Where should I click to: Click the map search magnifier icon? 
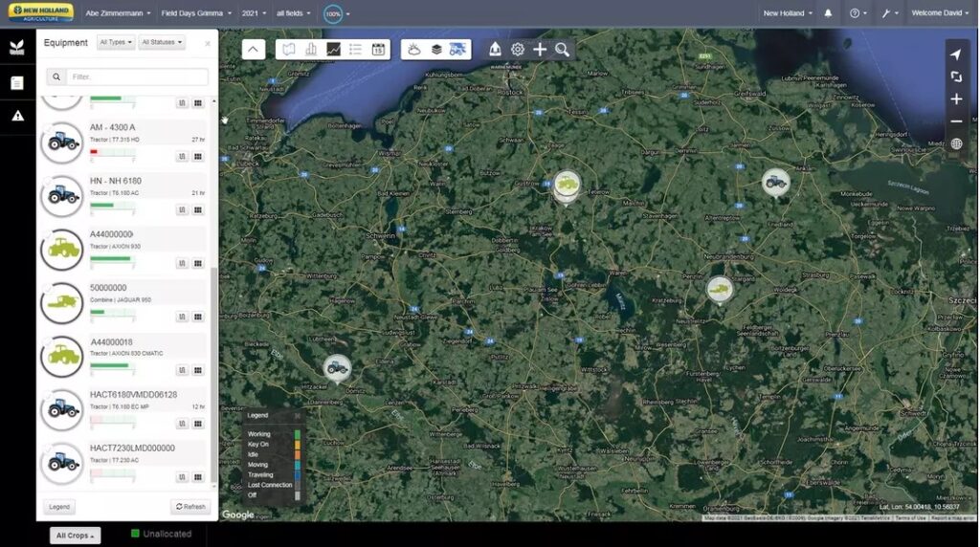(562, 50)
